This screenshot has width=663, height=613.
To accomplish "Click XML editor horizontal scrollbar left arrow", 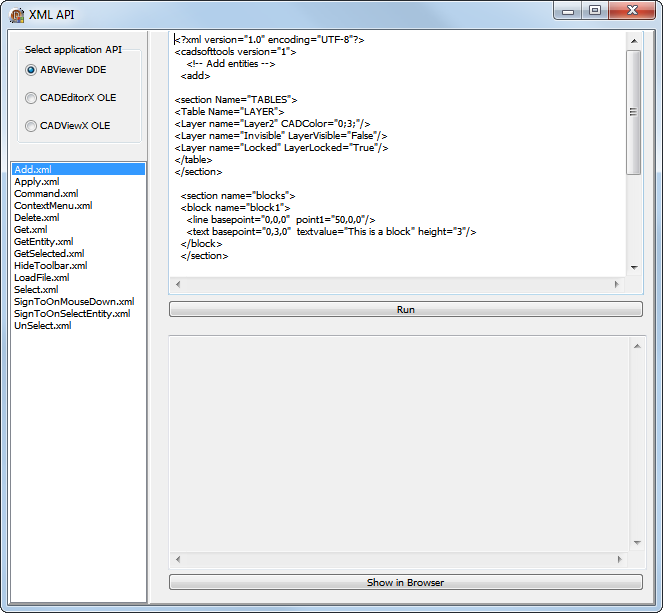I will (178, 285).
